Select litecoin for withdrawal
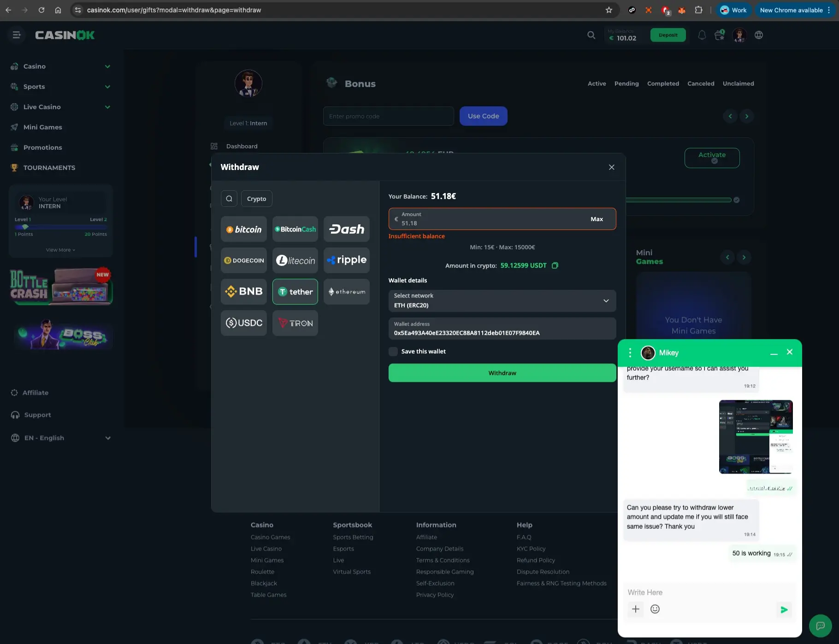The height and width of the screenshot is (644, 839). 295,260
